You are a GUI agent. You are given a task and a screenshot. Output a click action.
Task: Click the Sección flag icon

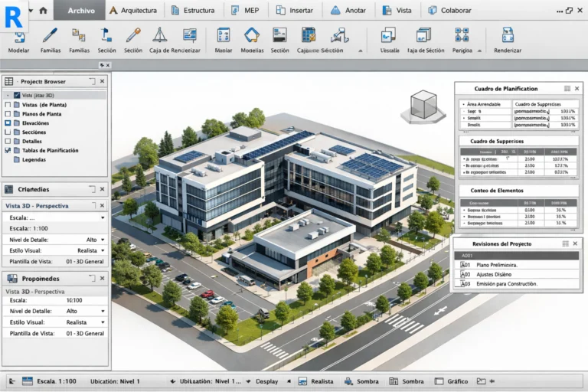point(106,35)
